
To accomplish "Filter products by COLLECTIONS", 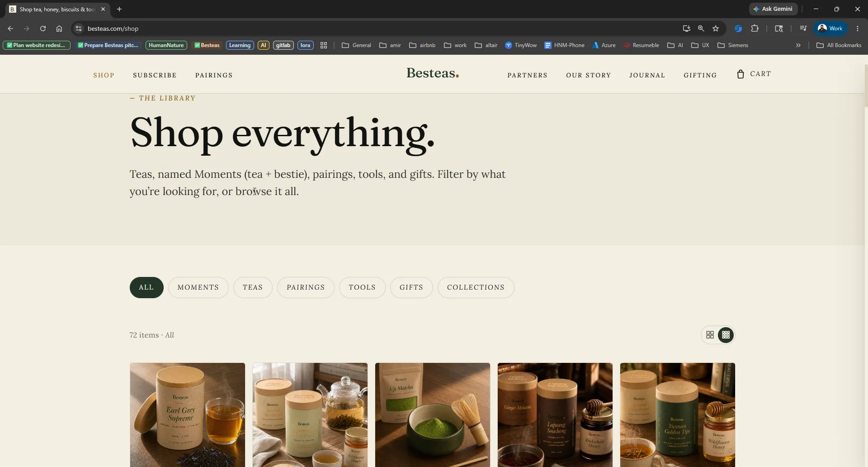I will [x=476, y=287].
